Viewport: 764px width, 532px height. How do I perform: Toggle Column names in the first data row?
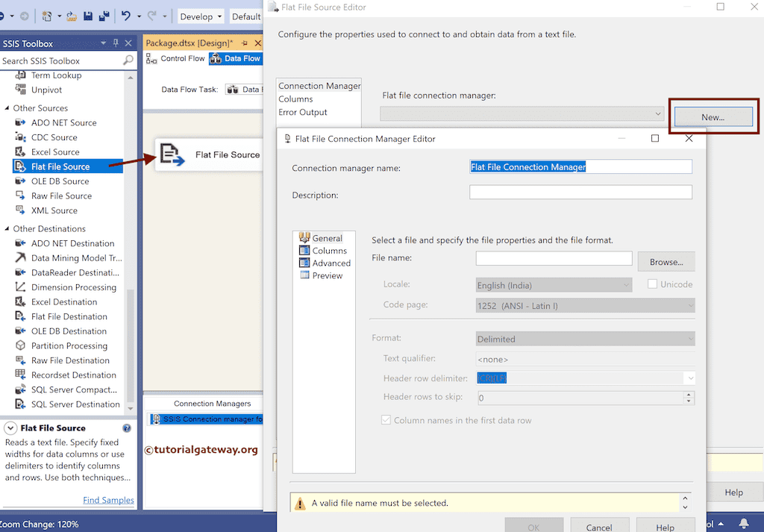coord(386,420)
